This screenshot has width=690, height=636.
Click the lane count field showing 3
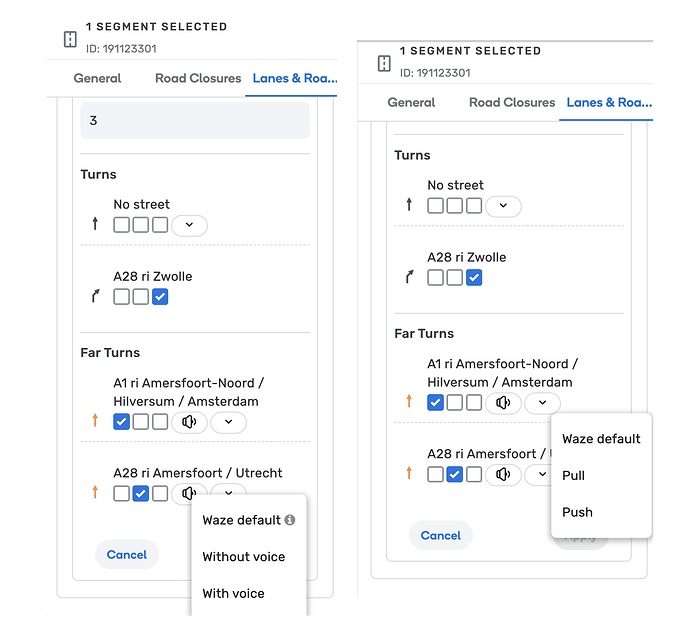(195, 121)
